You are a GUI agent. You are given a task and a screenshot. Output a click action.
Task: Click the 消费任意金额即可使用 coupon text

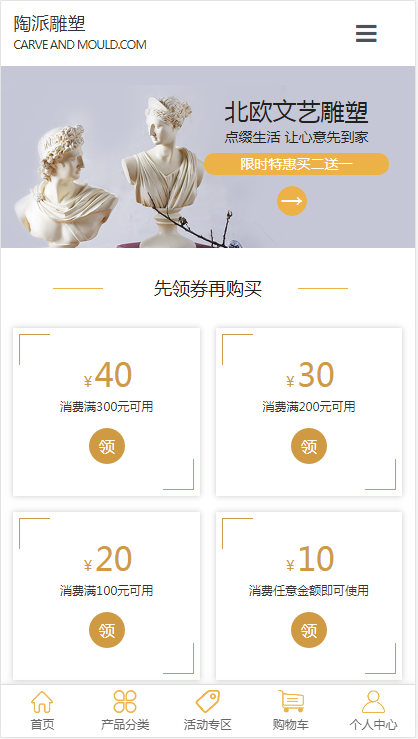(x=309, y=591)
